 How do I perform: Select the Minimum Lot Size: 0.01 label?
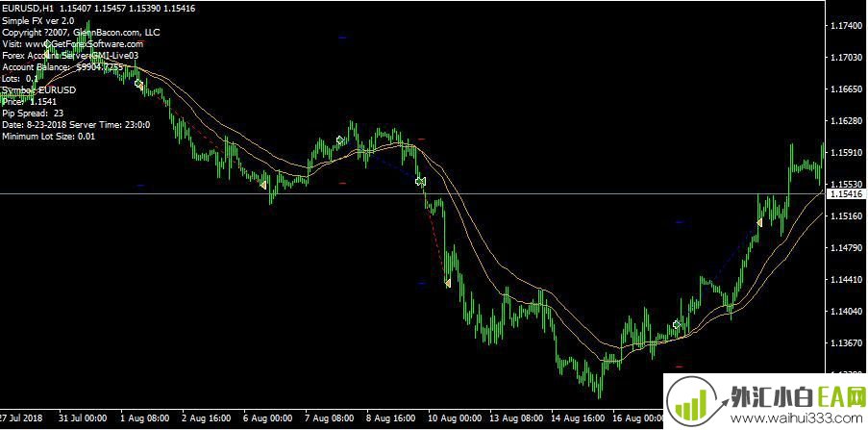tap(49, 136)
